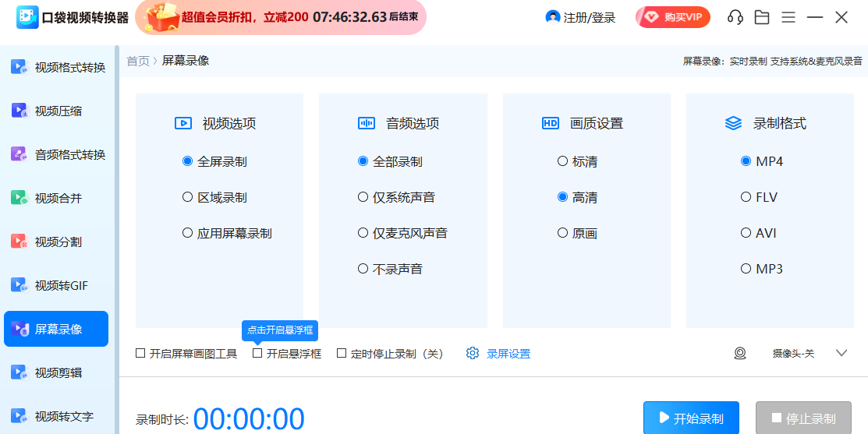Select the FLV recording format
Image resolution: width=868 pixels, height=434 pixels.
[746, 198]
